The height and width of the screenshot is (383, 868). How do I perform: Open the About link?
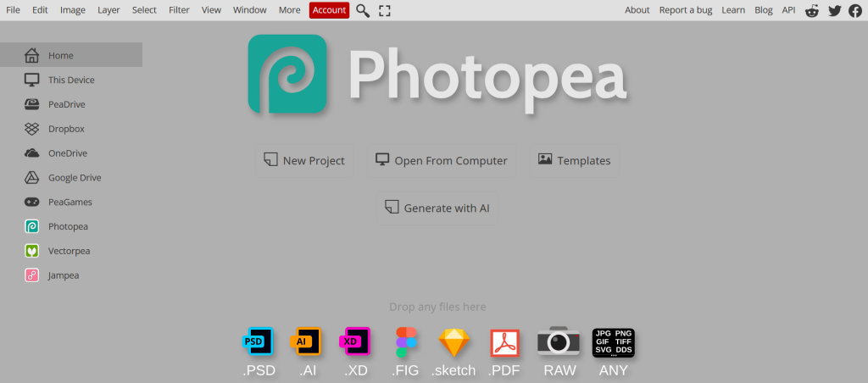637,10
